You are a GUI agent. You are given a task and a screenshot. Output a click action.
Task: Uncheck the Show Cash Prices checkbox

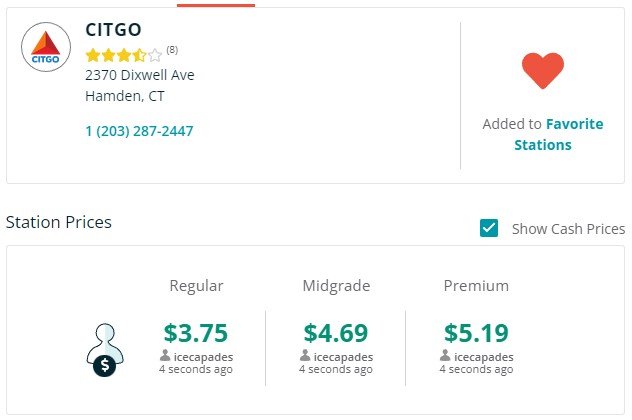489,228
